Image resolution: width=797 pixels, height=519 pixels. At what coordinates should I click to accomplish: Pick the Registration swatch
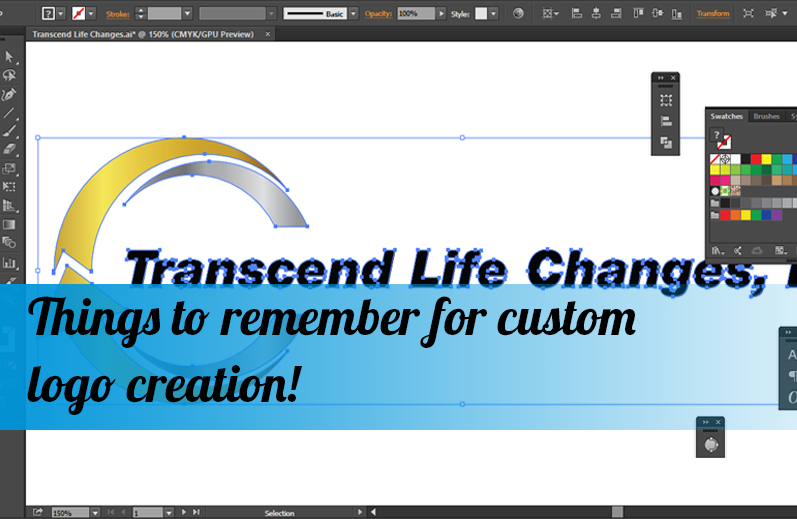pos(725,159)
